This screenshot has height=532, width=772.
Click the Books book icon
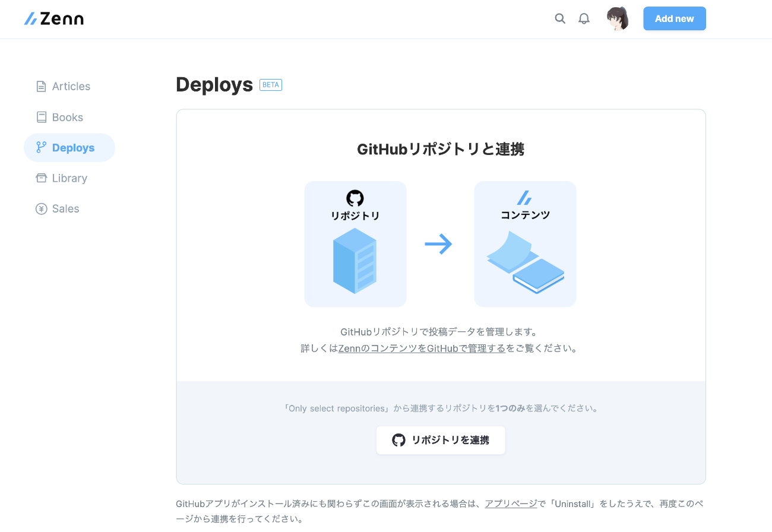41,118
